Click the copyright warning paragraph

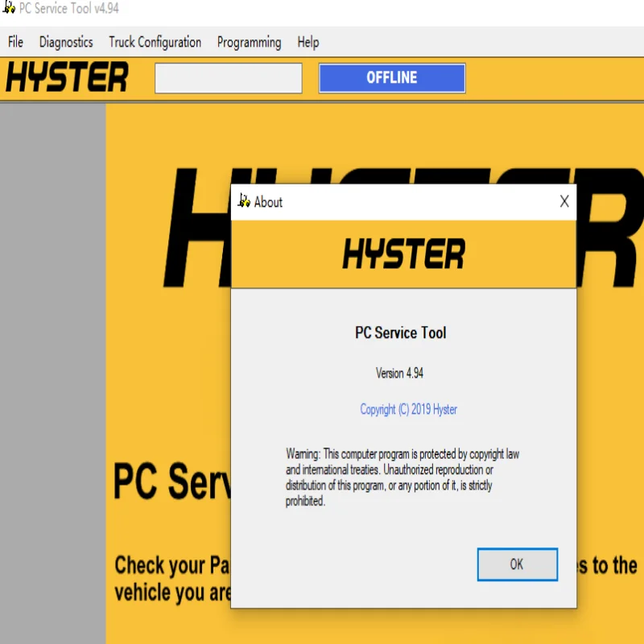pos(402,477)
